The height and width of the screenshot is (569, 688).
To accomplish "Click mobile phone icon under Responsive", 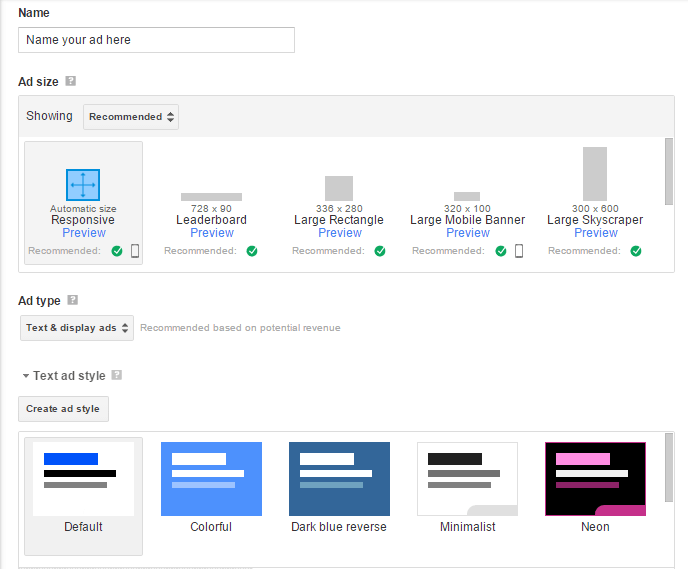I will click(135, 251).
